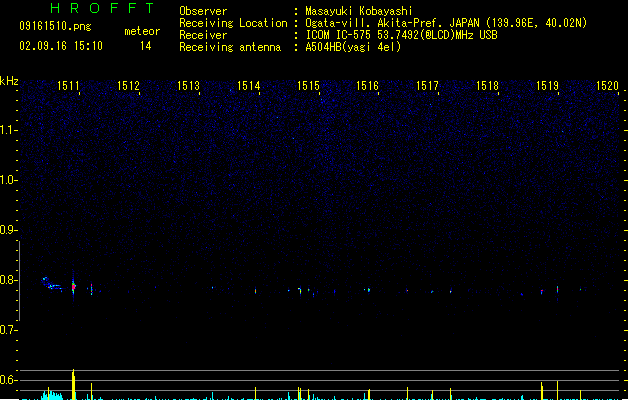Click the meteor count value 14
Screen dimensions: 629x400
pos(146,46)
